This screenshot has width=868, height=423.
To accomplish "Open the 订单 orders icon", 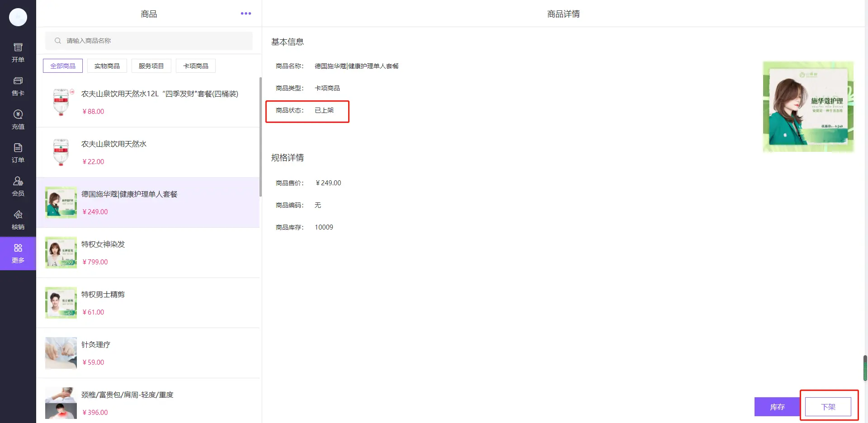I will (x=18, y=153).
